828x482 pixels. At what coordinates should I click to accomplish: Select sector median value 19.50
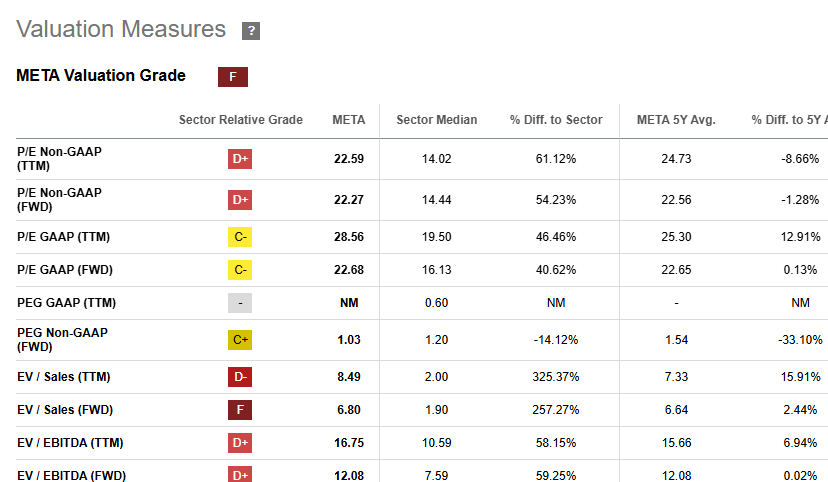[x=437, y=237]
